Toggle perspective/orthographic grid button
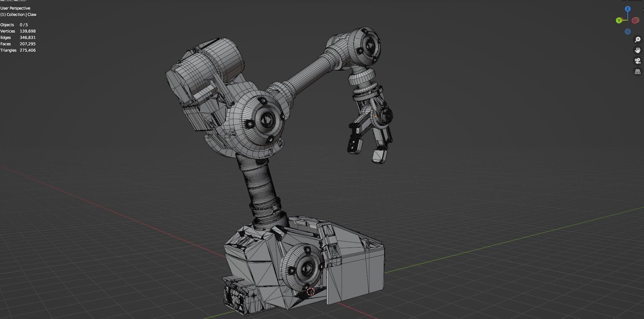 (638, 71)
